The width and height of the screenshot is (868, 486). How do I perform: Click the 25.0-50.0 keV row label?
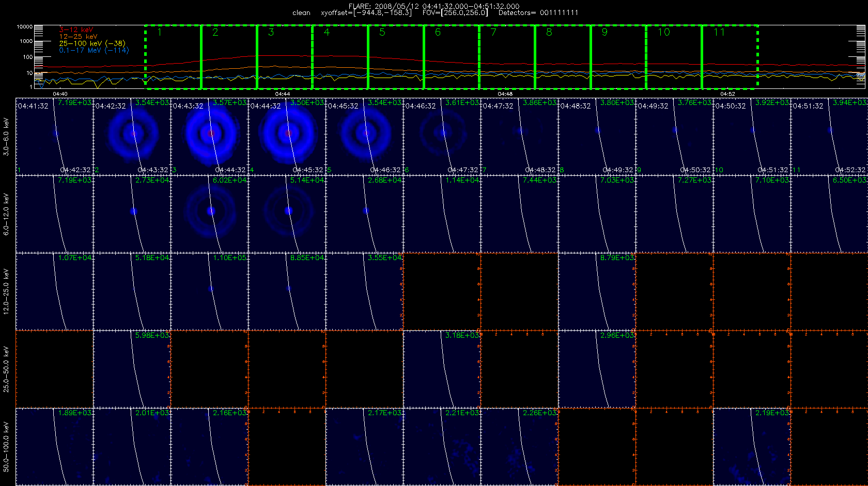coord(6,369)
